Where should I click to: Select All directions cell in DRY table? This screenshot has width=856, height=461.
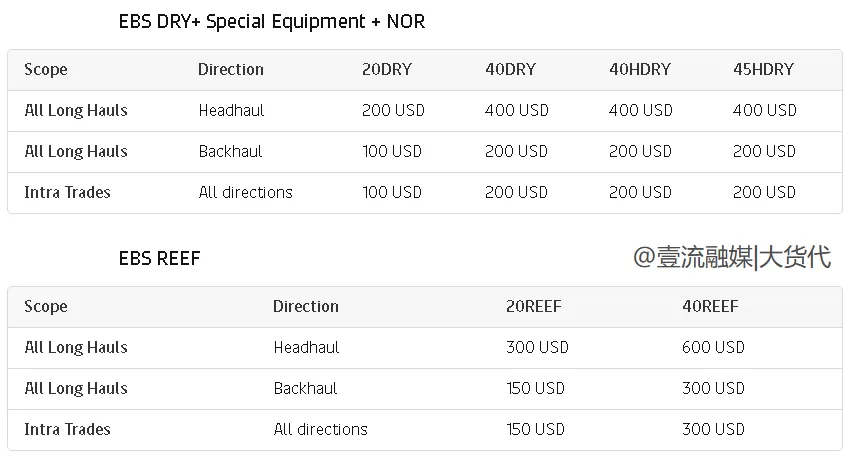(x=245, y=192)
